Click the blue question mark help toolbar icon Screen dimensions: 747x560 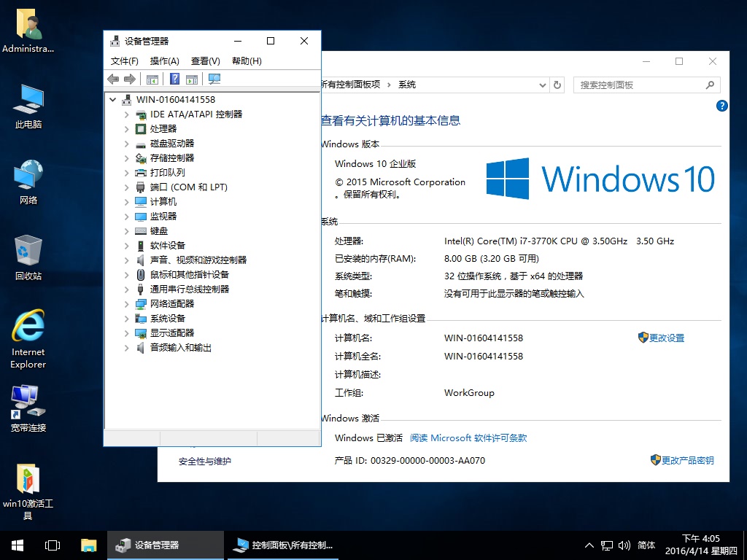(175, 79)
